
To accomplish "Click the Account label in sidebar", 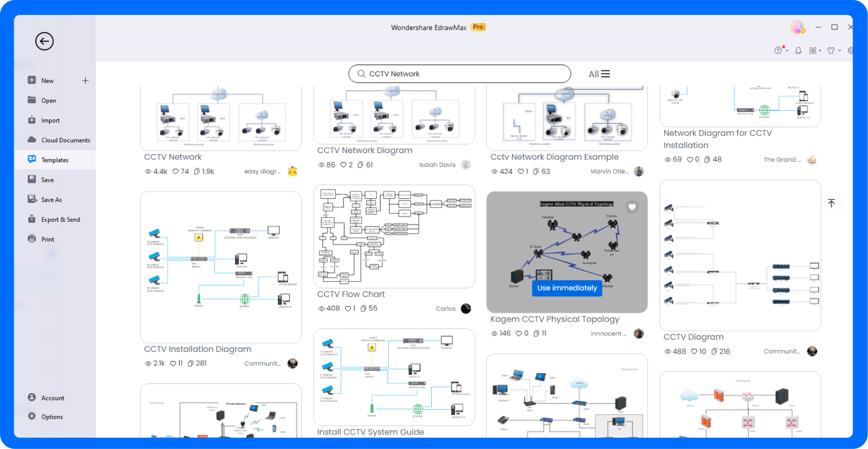I will 53,398.
